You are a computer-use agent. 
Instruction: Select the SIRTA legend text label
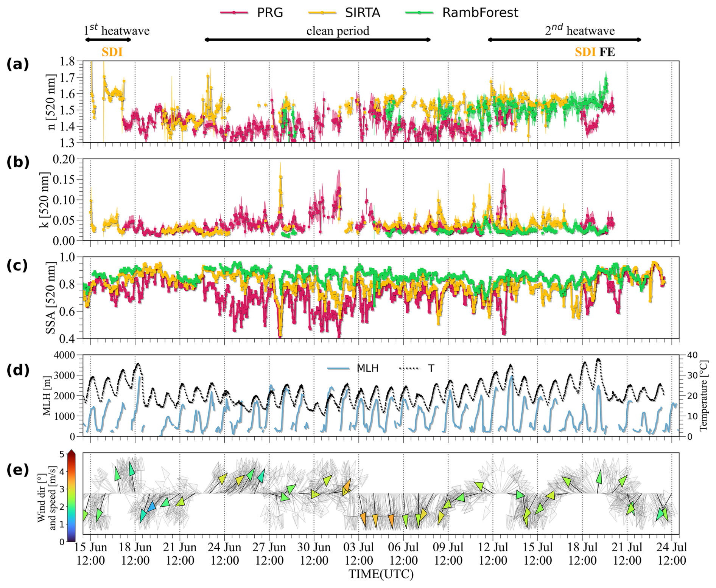pyautogui.click(x=362, y=13)
